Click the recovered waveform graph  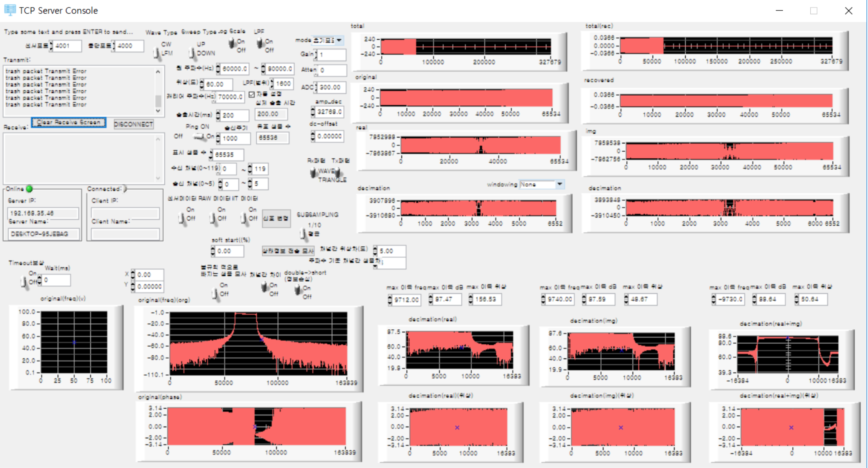point(726,101)
